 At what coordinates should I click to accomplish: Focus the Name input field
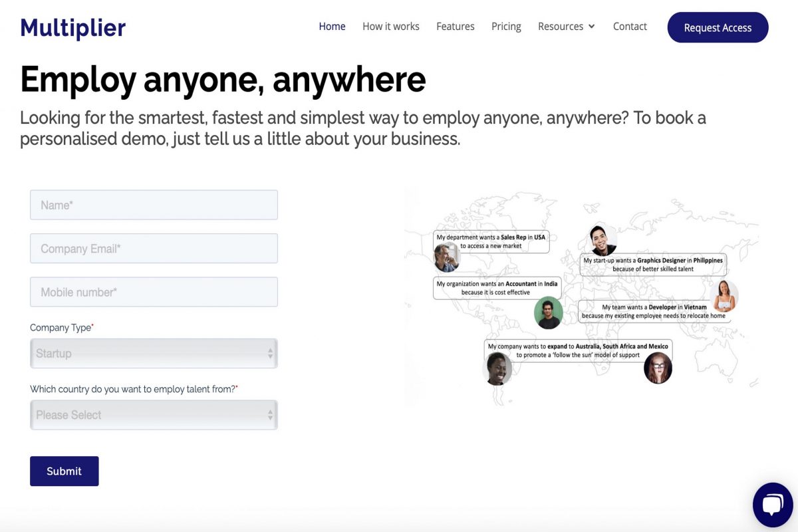pos(154,205)
